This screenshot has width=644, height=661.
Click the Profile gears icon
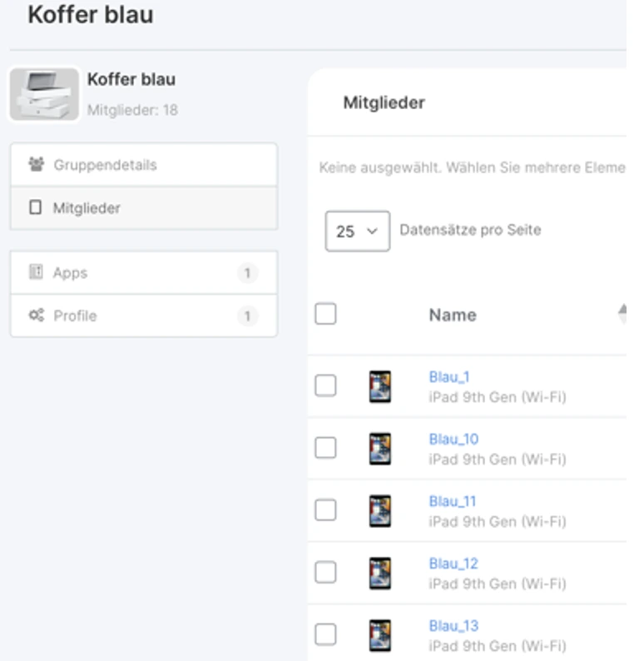click(x=35, y=316)
